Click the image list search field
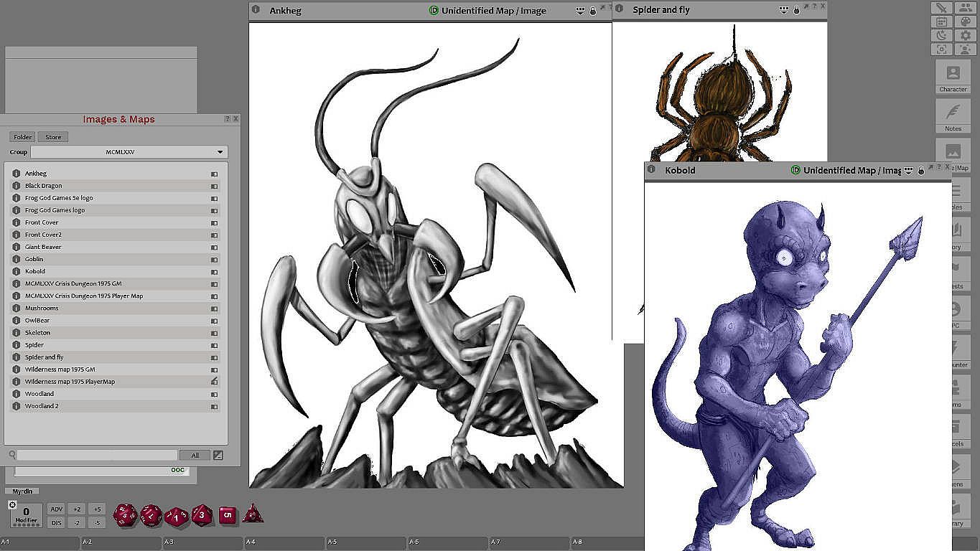 [x=96, y=455]
